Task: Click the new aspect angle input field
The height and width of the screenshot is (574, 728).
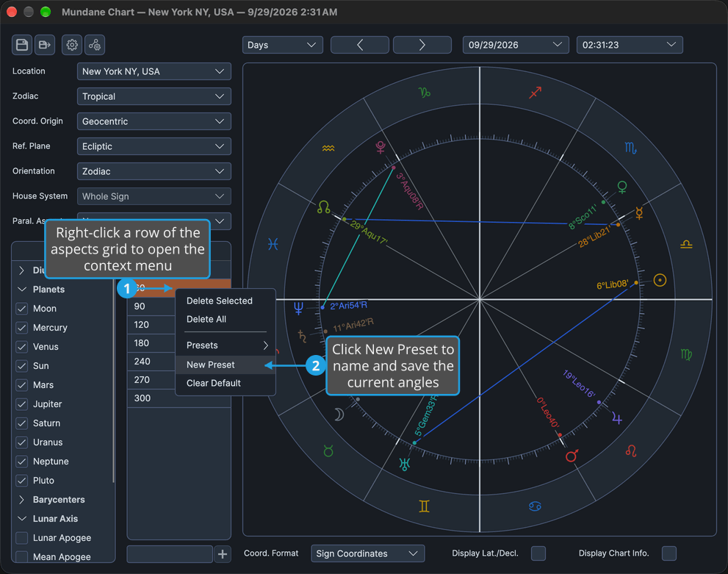Action: click(x=170, y=554)
